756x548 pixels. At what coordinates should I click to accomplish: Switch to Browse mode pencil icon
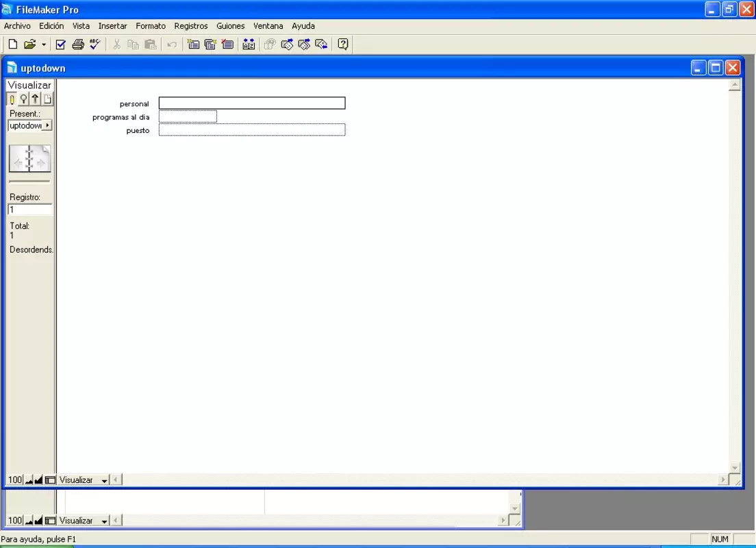pyautogui.click(x=12, y=99)
